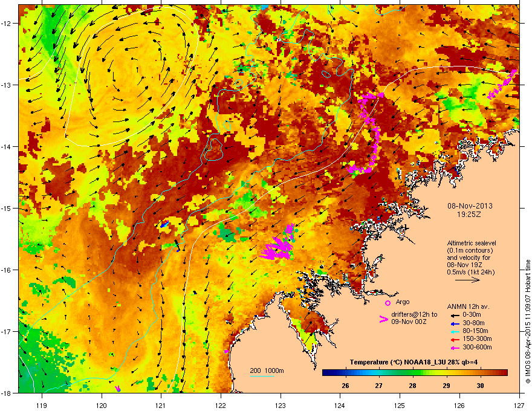The image size is (532, 411).
Task: Click longitude axis label 123
Action: [281, 405]
